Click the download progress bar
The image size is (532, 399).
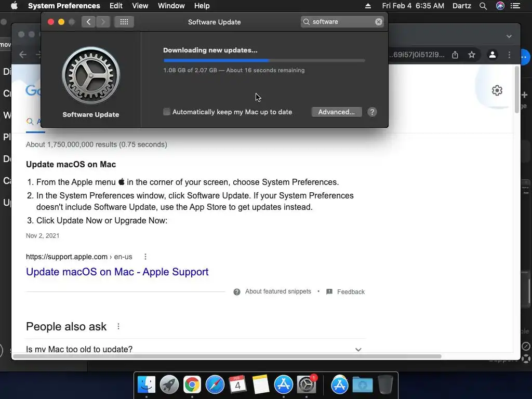264,60
